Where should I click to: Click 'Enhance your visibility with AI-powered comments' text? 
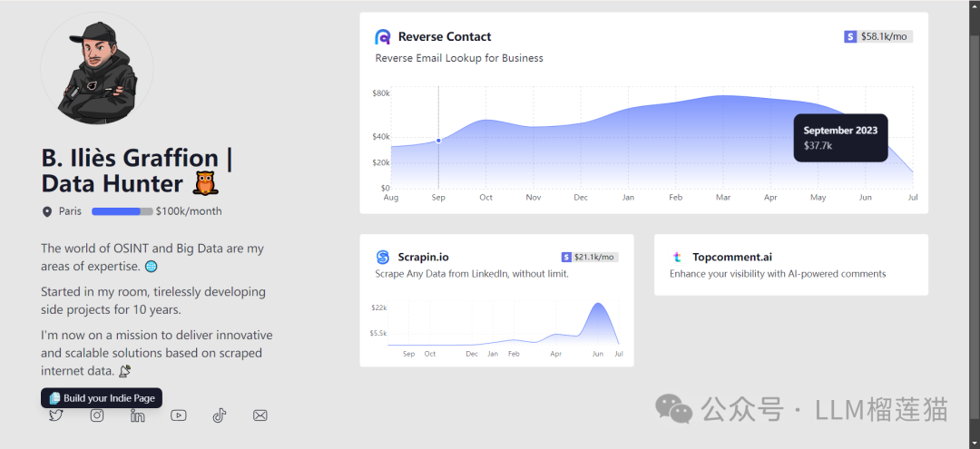point(778,274)
